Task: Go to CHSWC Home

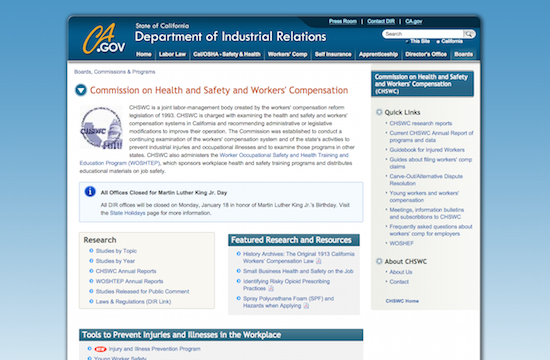Action: 402,301
